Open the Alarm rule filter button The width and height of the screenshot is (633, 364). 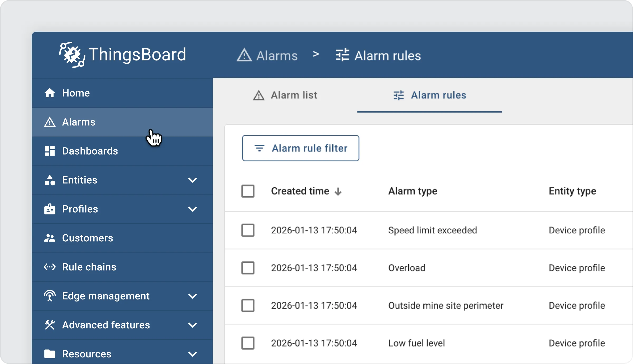coord(301,148)
